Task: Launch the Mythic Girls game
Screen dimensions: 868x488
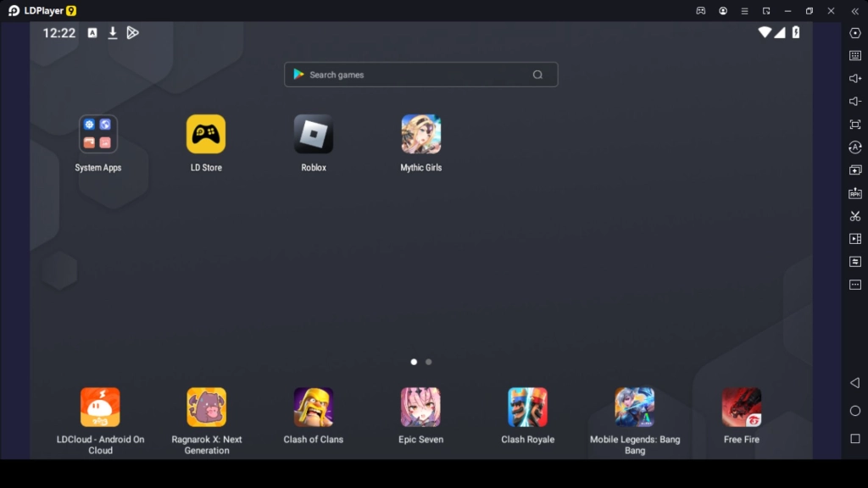Action: click(420, 134)
